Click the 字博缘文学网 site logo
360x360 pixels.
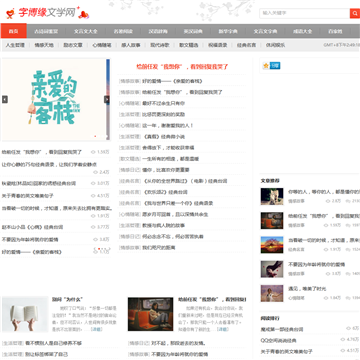point(47,13)
